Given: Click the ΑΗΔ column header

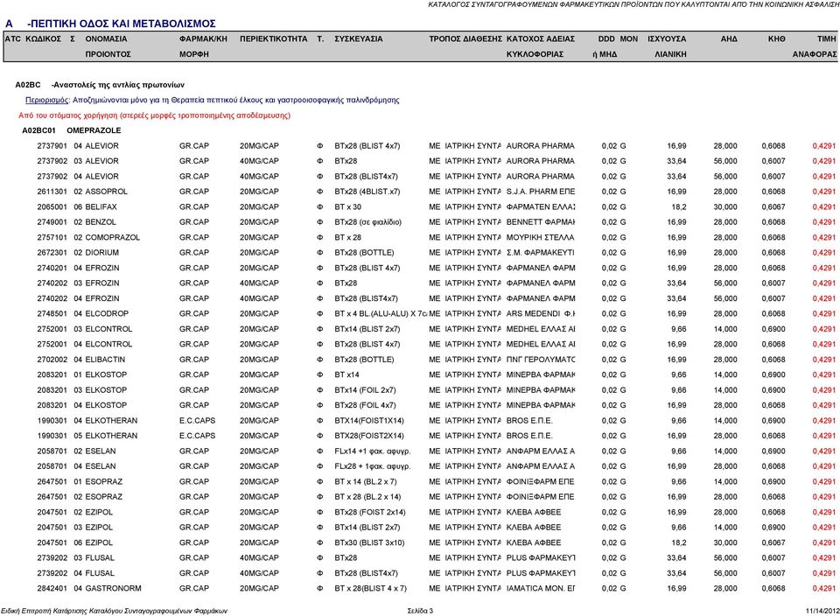Looking at the screenshot, I should pos(729,39).
